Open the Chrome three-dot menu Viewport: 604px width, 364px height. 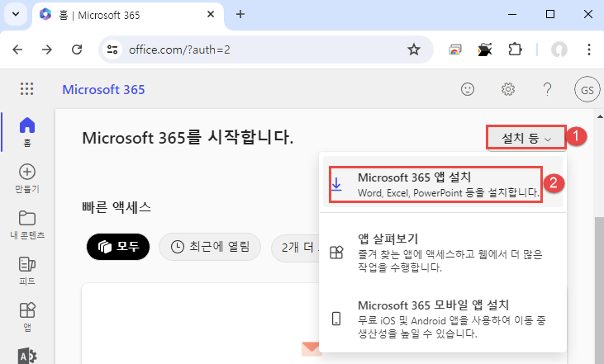[588, 50]
